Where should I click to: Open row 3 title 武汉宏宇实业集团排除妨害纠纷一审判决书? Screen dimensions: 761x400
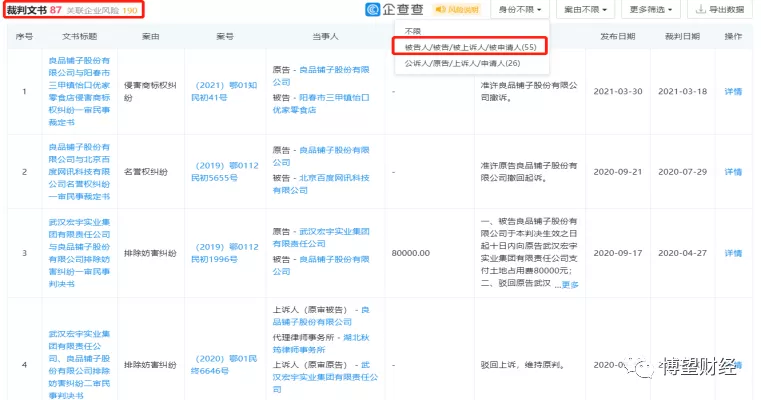click(79, 253)
